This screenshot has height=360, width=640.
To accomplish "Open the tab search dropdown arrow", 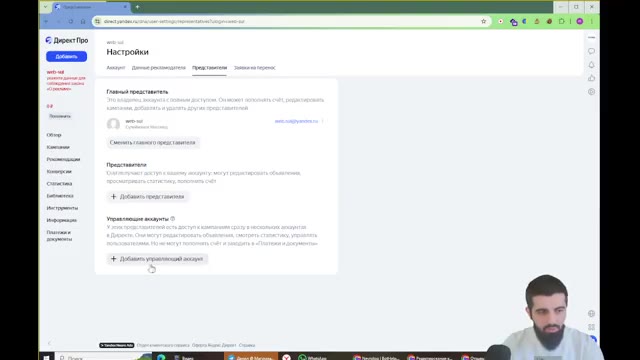I will pyautogui.click(x=45, y=7).
